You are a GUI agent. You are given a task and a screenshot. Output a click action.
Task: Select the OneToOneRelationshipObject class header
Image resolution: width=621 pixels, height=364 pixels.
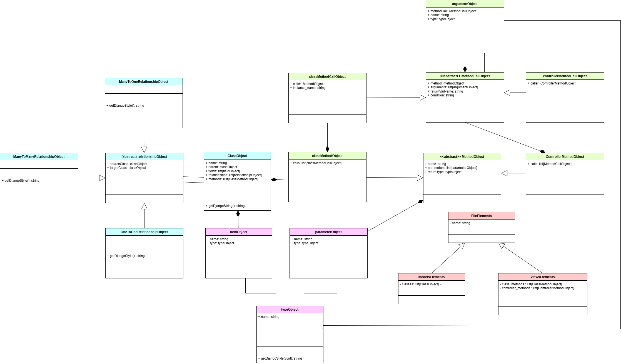click(144, 232)
